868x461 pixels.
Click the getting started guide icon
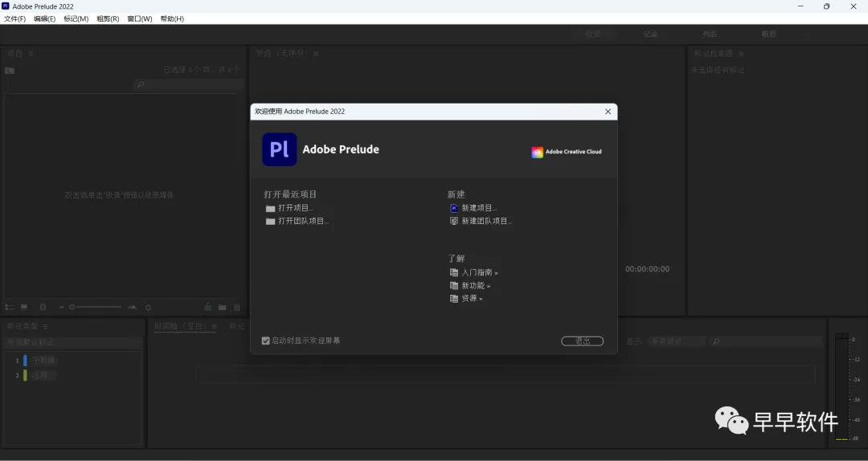click(x=454, y=273)
